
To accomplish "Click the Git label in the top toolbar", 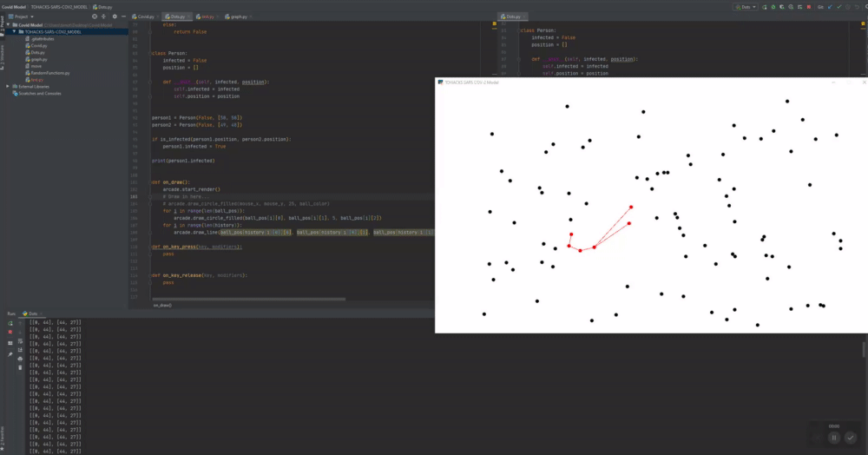I will [820, 7].
